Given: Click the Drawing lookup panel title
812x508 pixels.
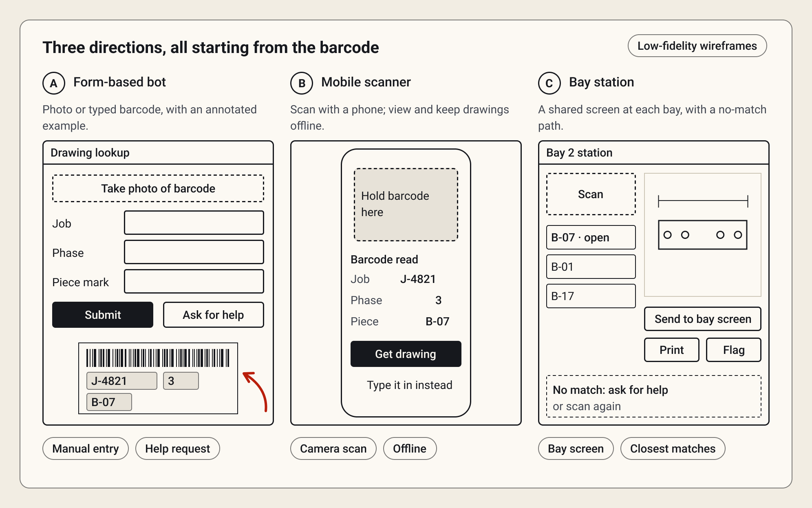Looking at the screenshot, I should [90, 152].
